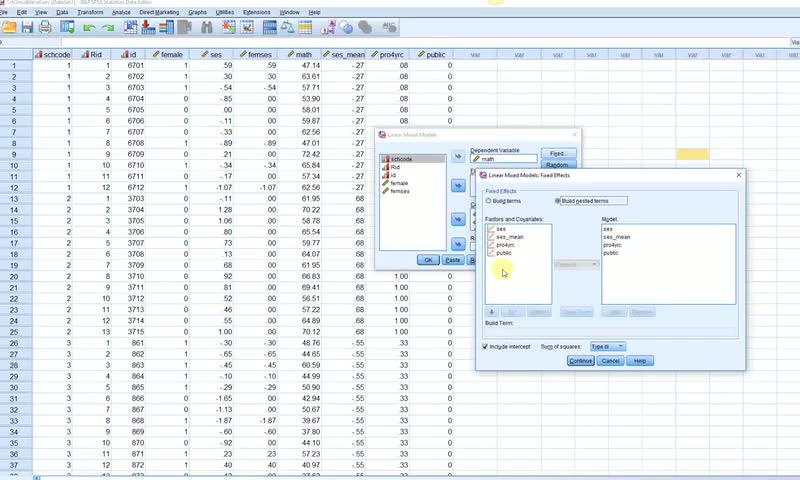Click the Print toolbar icon
The image size is (800, 480).
(x=45, y=27)
